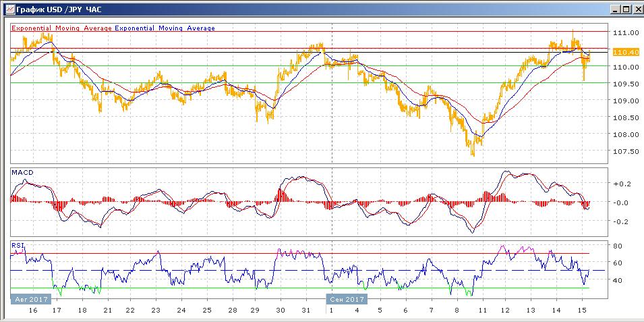This screenshot has height=322, width=644.
Task: Maximize the USD/JPY chart window
Action: coord(625,9)
